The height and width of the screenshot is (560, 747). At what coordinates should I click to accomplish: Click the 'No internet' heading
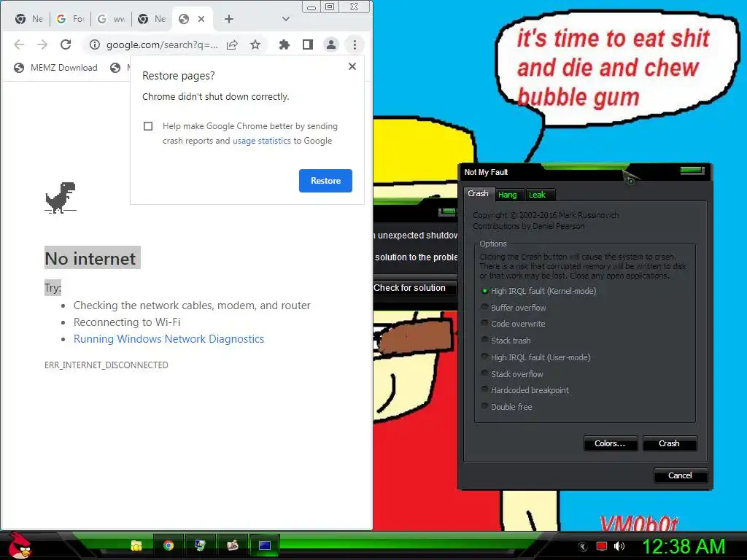tap(90, 259)
